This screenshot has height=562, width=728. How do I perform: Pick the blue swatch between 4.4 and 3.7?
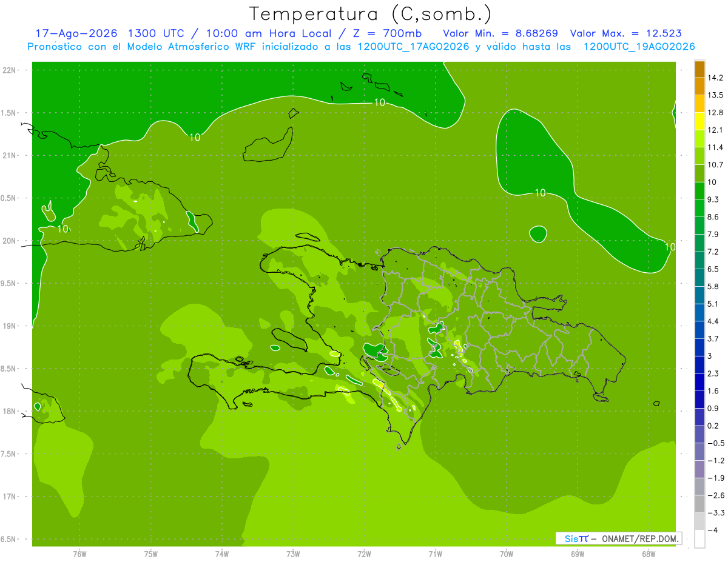tap(699, 330)
